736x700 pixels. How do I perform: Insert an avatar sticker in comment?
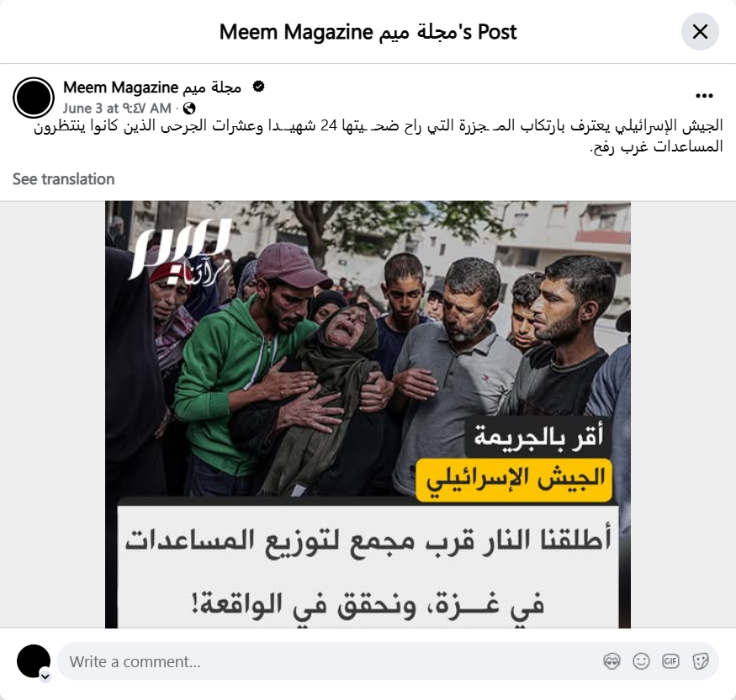612,661
